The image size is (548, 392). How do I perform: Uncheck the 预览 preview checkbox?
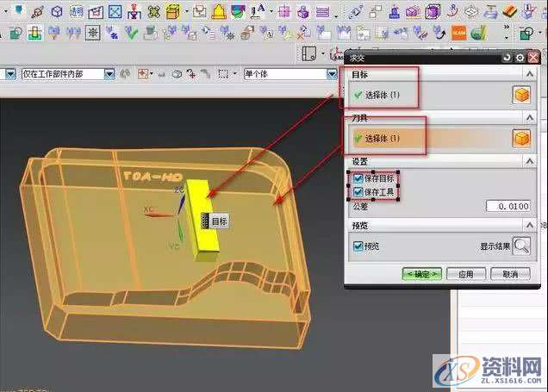(x=358, y=246)
